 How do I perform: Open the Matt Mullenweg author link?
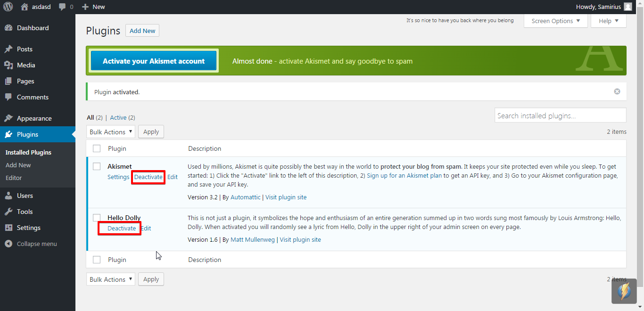[x=253, y=239]
